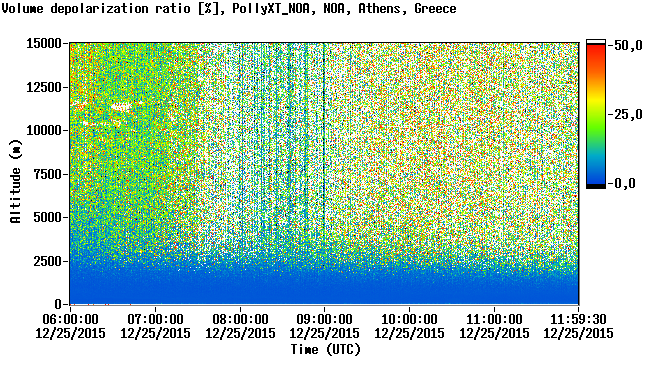Screen dimensions: 665x389
Task: Click the 15000 altitude tick label
Action: (x=44, y=43)
